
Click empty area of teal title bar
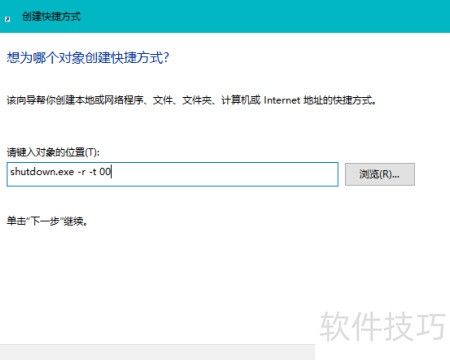[x=267, y=16]
